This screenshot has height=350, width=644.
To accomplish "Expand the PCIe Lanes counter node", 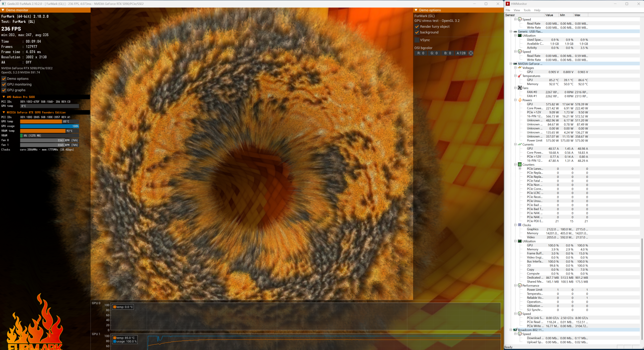I will click(520, 169).
